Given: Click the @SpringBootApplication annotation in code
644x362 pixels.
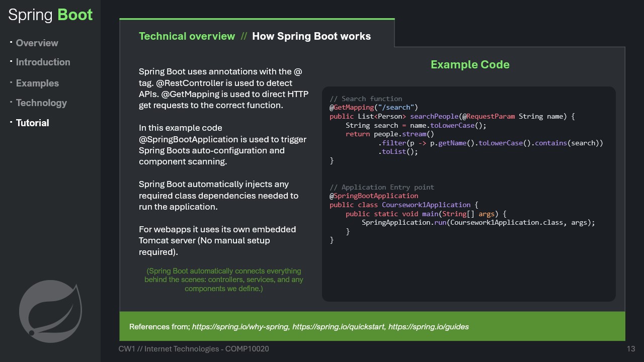Looking at the screenshot, I should click(374, 196).
